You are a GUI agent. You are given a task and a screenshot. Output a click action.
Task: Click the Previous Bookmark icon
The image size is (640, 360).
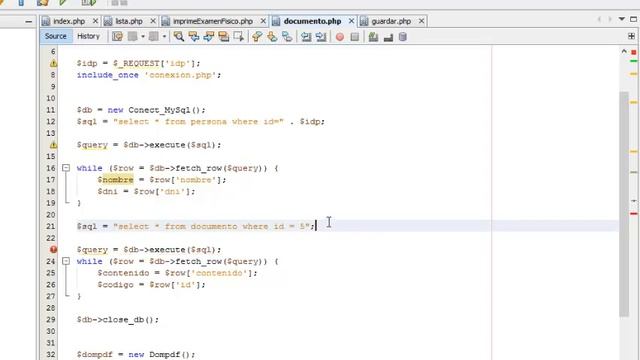(x=257, y=37)
